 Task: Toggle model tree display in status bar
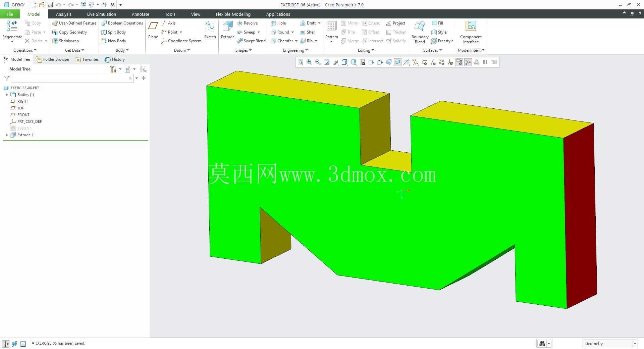pos(6,344)
